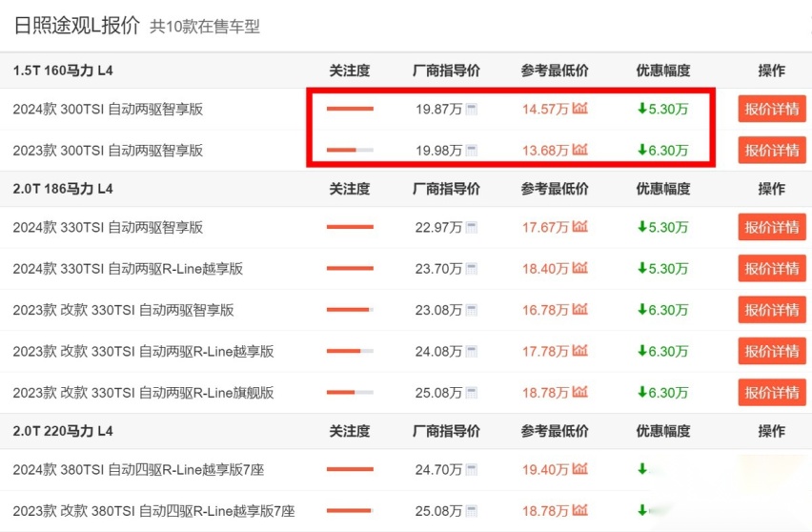Select the 2.0T 186马力 L4 group header
This screenshot has width=812, height=532.
[63, 189]
